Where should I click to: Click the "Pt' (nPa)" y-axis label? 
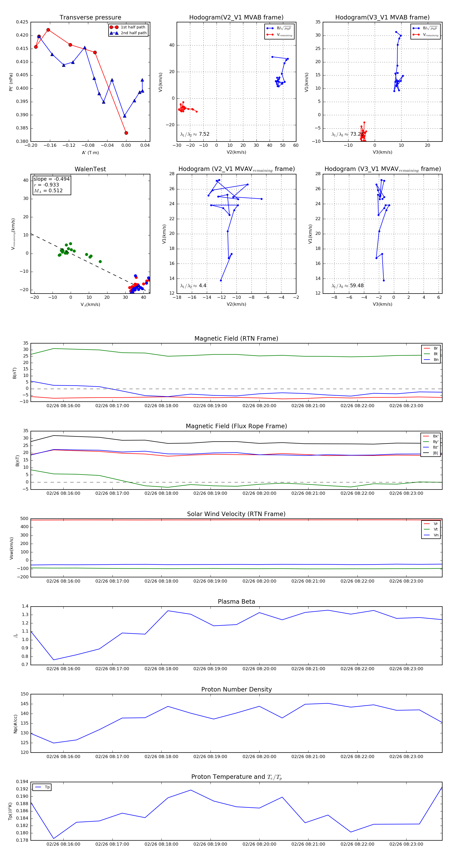click(x=11, y=82)
